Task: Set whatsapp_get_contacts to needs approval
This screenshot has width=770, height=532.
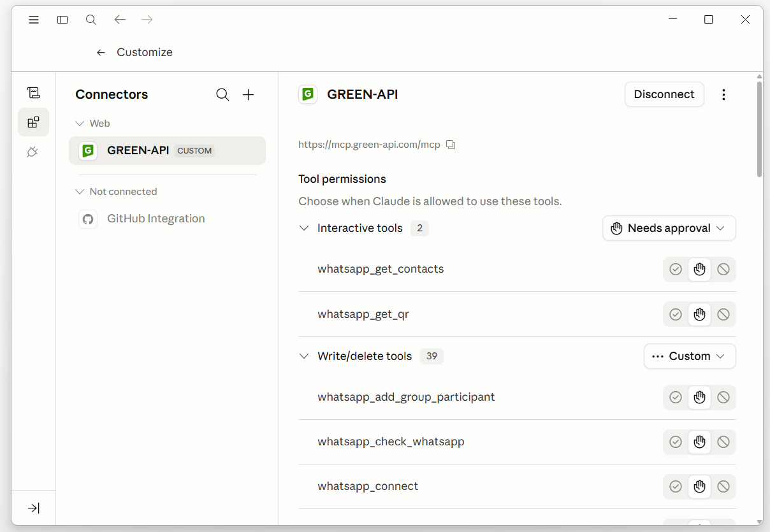Action: (x=699, y=270)
